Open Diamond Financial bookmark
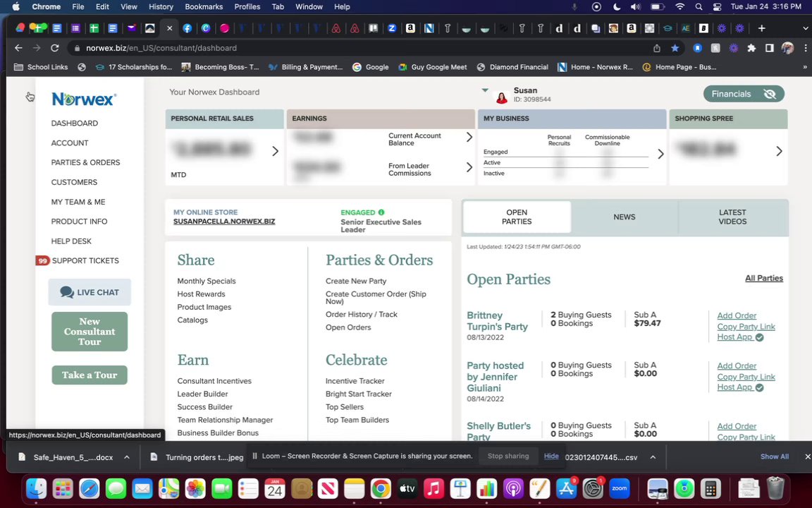The height and width of the screenshot is (508, 812). pos(512,67)
